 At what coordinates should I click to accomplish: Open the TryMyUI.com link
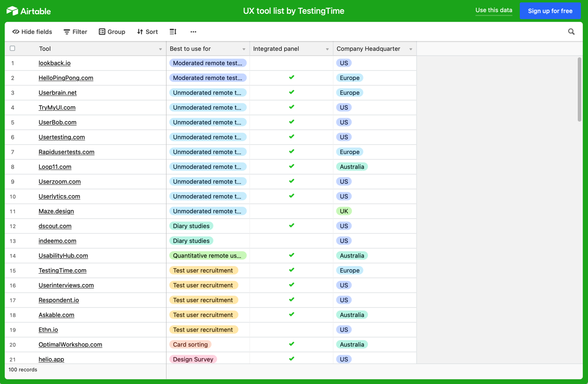coord(57,107)
